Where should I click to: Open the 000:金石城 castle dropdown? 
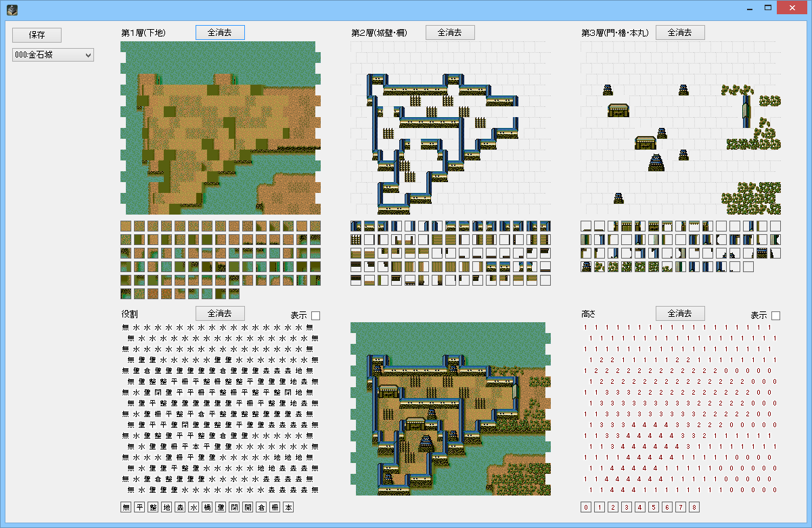53,55
